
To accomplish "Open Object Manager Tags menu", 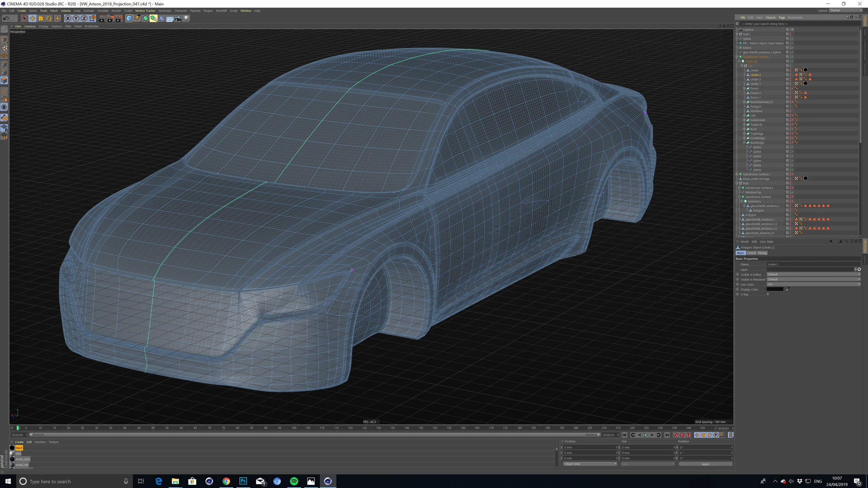I will 782,17.
